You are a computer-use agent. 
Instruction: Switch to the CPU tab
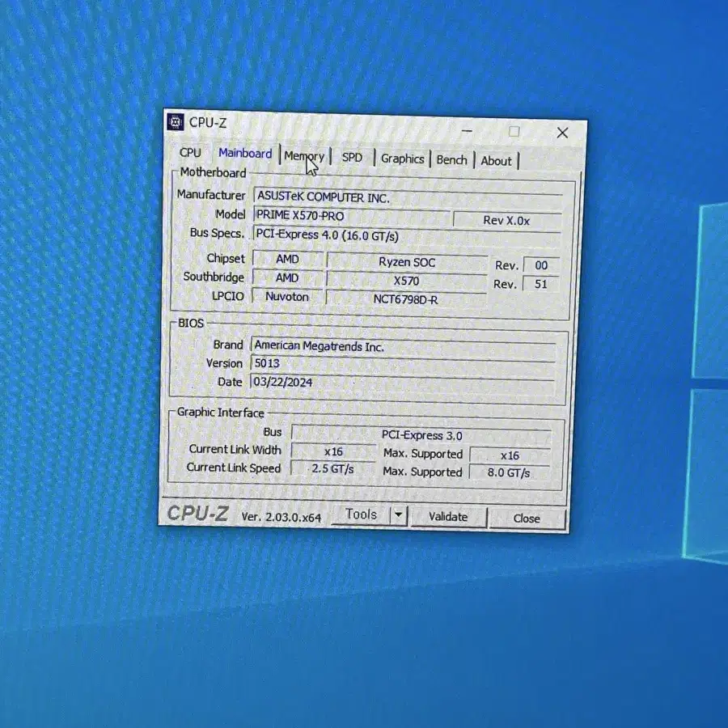tap(190, 153)
